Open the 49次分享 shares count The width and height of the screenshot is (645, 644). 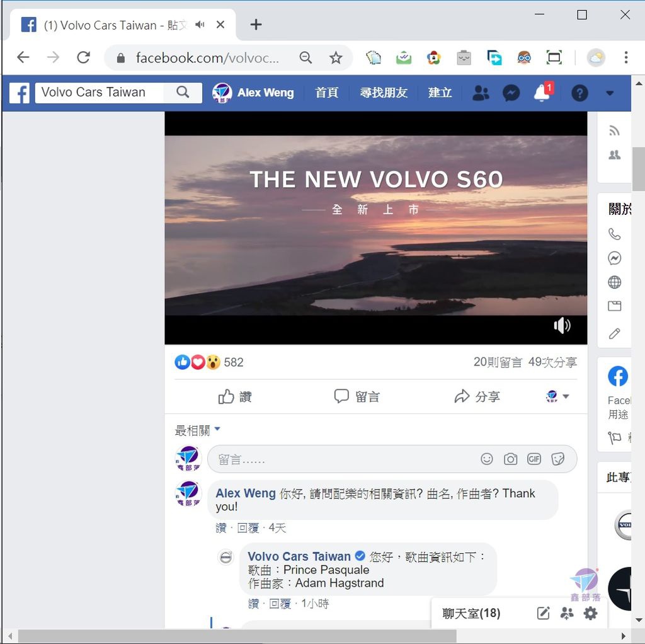click(552, 362)
